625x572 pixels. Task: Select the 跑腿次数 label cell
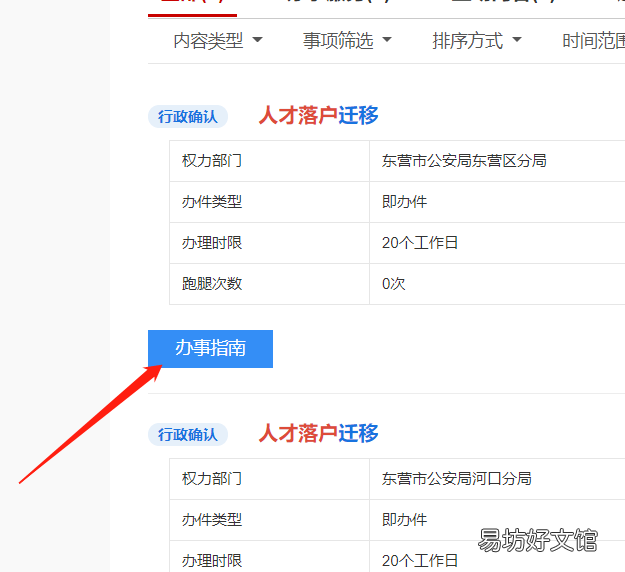pos(269,284)
